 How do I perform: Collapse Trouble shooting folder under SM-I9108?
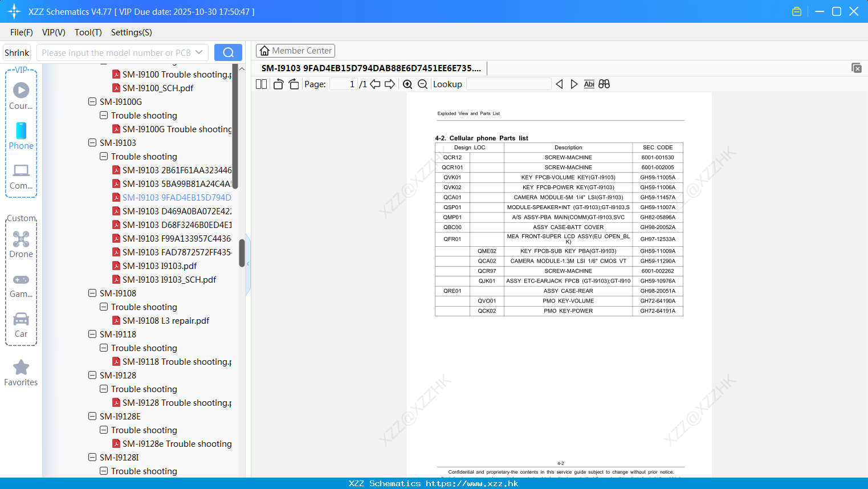coord(104,307)
